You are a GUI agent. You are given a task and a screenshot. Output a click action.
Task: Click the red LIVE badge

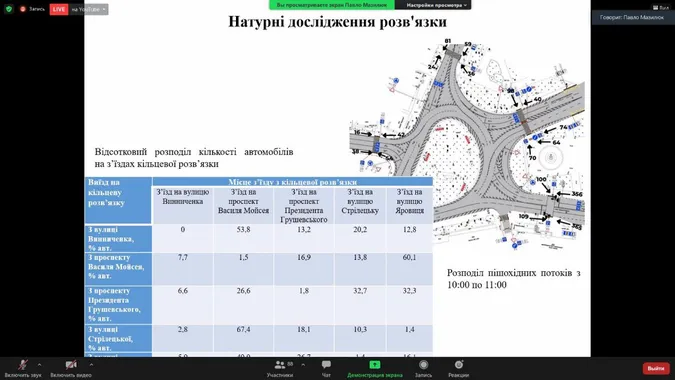[x=59, y=9]
